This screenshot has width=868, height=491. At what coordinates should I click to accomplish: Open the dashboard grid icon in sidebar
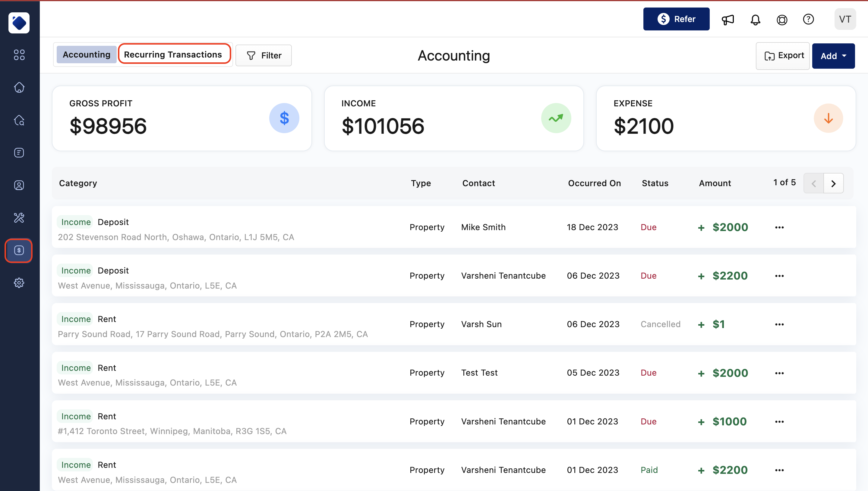(19, 55)
